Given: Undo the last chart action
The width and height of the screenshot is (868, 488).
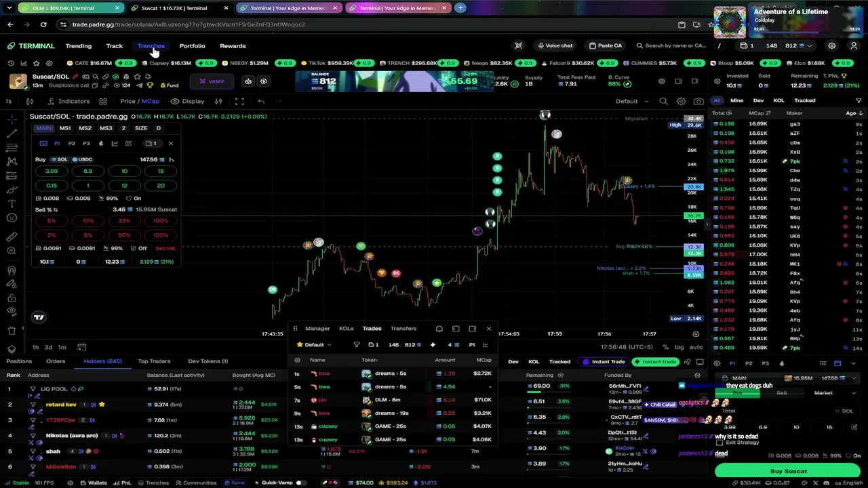Looking at the screenshot, I should [261, 101].
